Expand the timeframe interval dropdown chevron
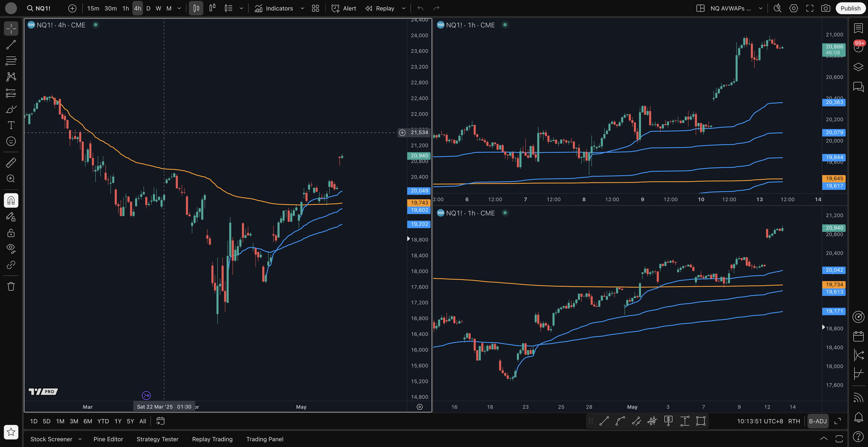868x447 pixels. pos(179,8)
